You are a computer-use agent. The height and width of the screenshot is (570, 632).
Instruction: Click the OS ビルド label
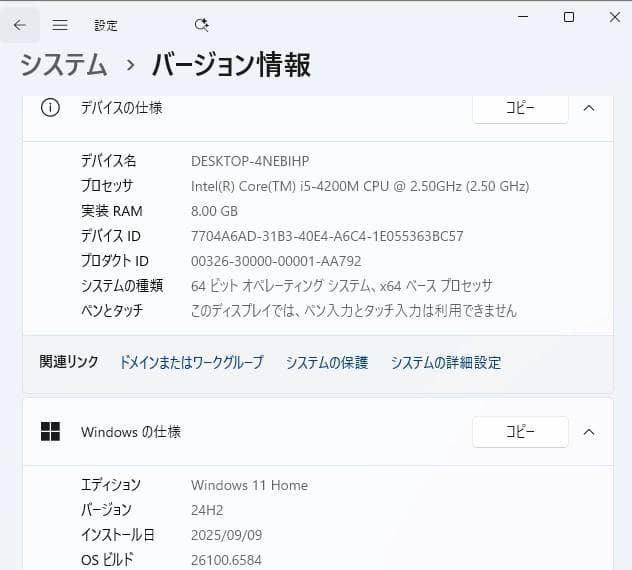[107, 560]
